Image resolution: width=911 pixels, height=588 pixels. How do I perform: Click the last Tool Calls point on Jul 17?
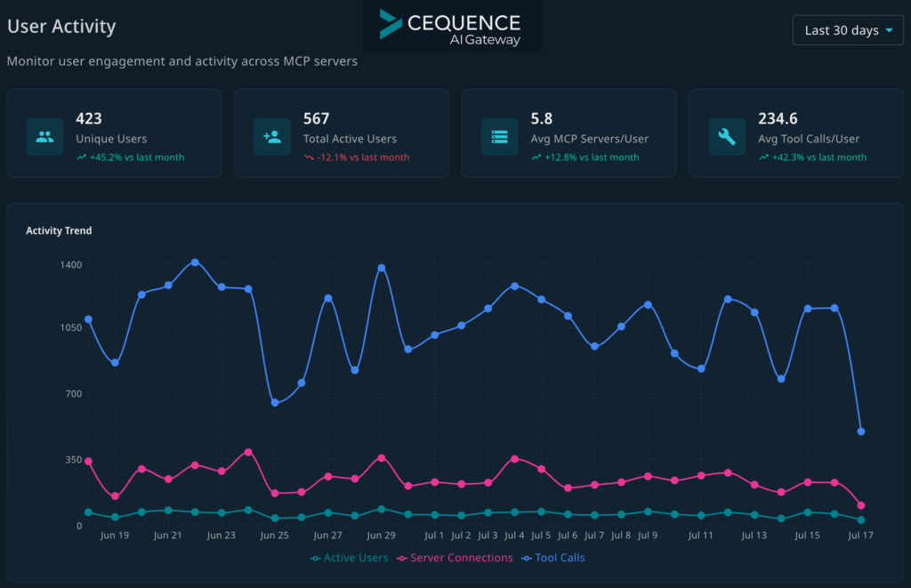point(861,431)
